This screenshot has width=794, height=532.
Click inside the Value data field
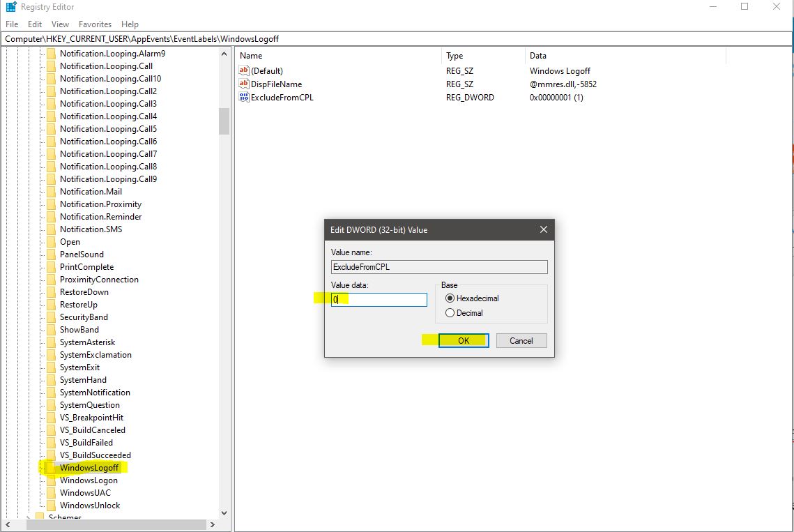(379, 299)
